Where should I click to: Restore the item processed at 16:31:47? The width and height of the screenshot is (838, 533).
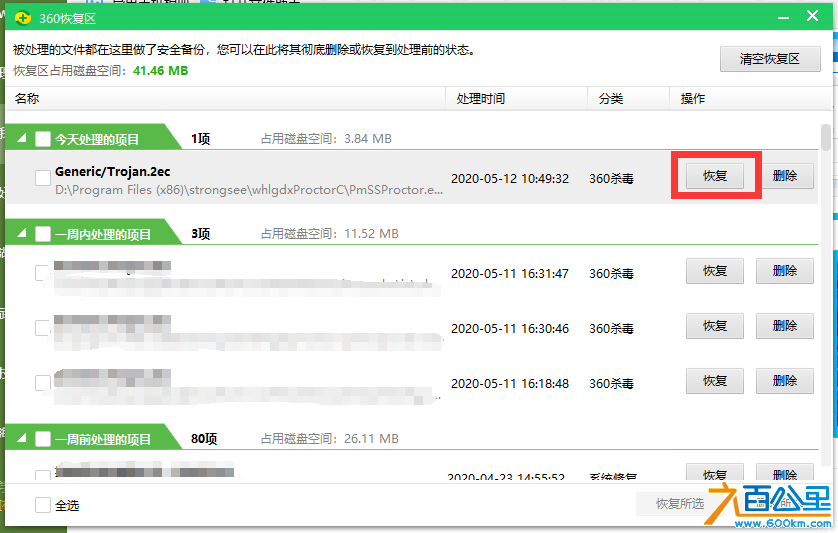tap(715, 271)
